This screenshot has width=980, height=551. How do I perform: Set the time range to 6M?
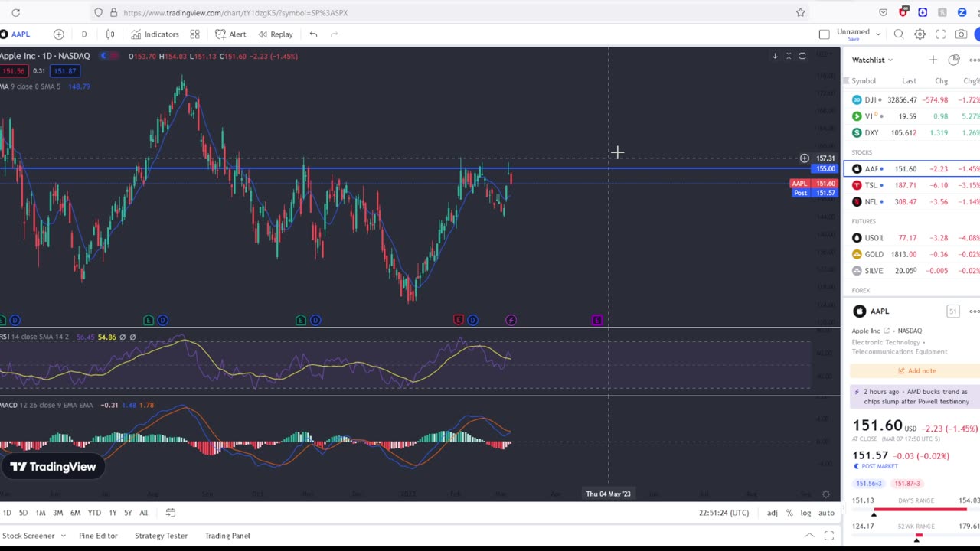75,513
